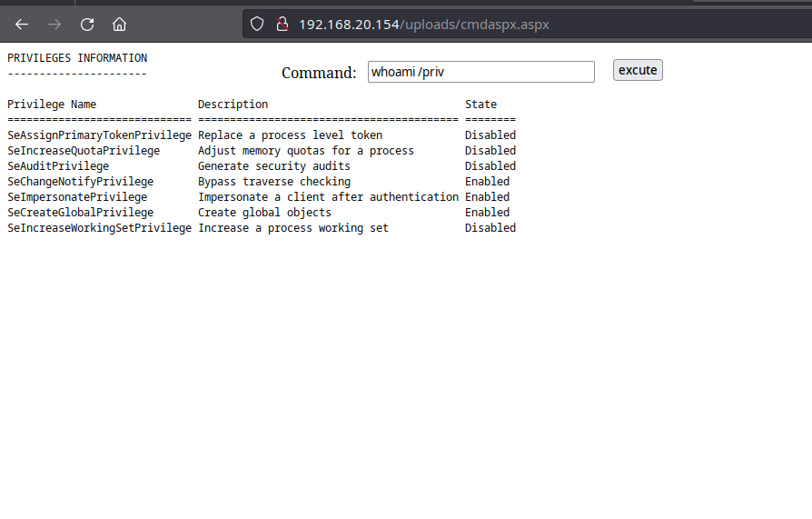The width and height of the screenshot is (812, 519).
Task: Click the Generate security audits description
Action: (x=273, y=166)
